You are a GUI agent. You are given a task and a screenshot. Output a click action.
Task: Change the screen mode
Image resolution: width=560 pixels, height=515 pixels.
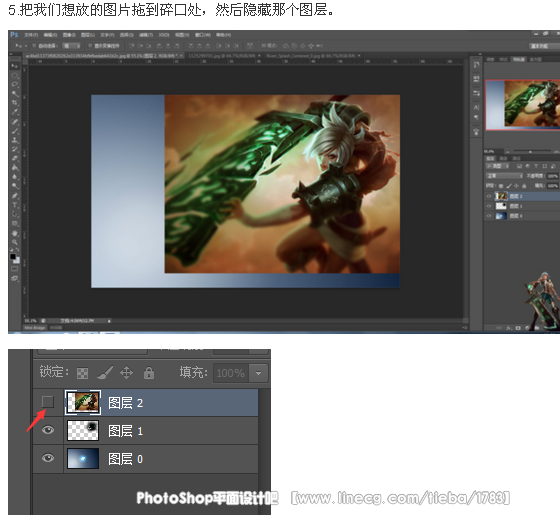coord(14,278)
